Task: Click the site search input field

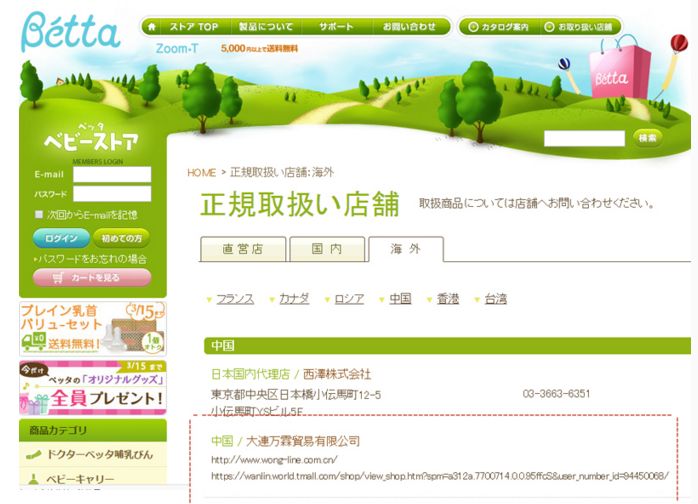Action: (584, 138)
